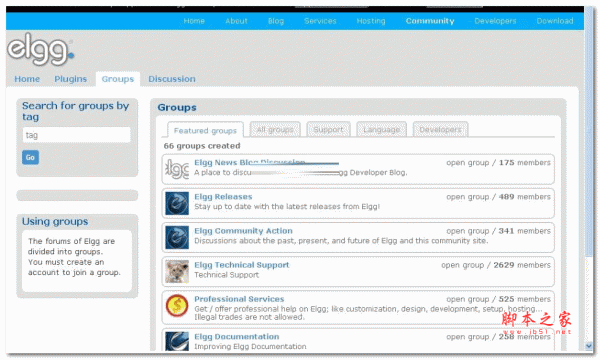Click the '66 groups created' text
This screenshot has height=360, width=600.
coord(202,146)
